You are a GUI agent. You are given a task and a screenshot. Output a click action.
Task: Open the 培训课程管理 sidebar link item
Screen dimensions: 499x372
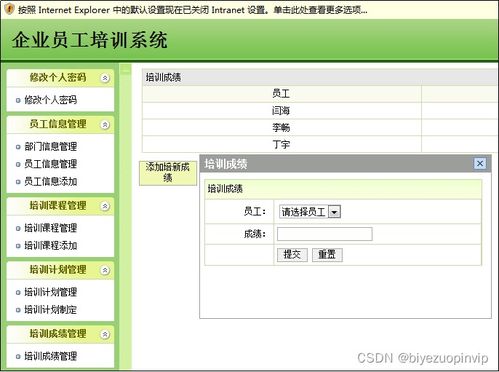51,228
